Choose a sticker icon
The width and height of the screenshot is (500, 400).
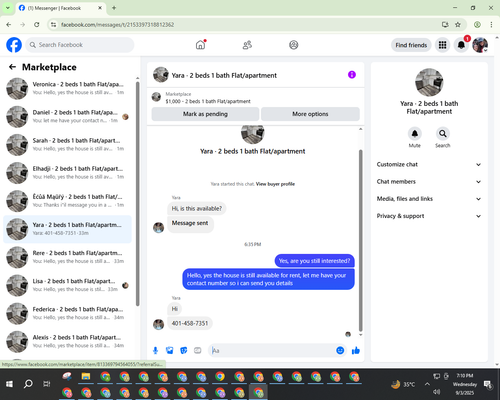(184, 350)
